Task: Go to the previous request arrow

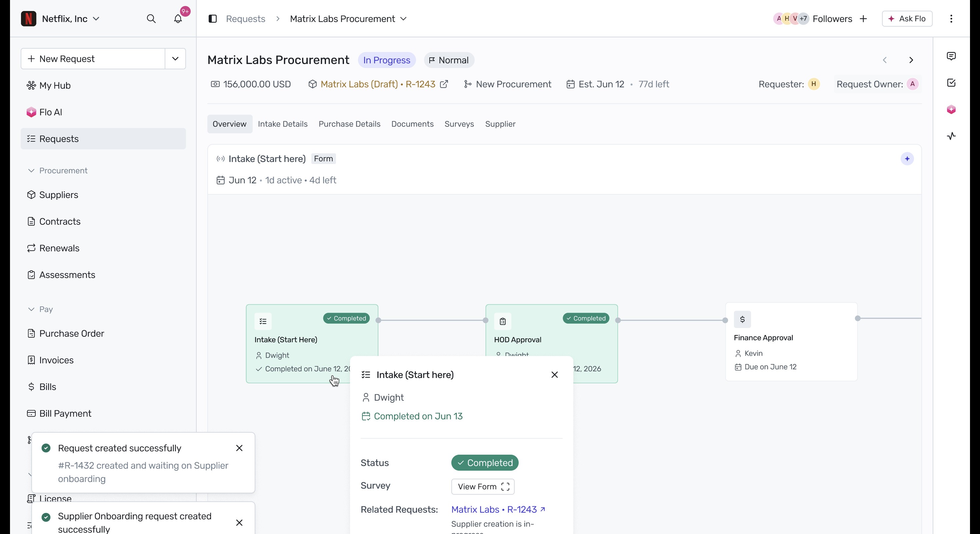Action: coord(885,60)
